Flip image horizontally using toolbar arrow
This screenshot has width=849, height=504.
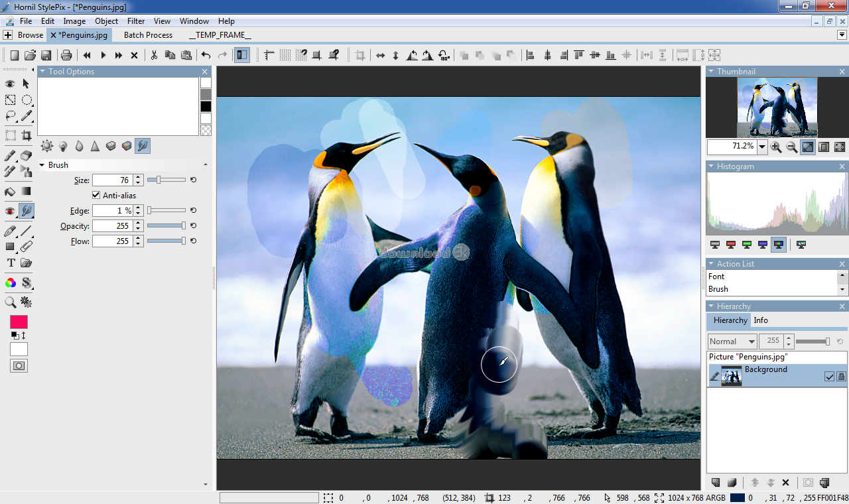(380, 55)
